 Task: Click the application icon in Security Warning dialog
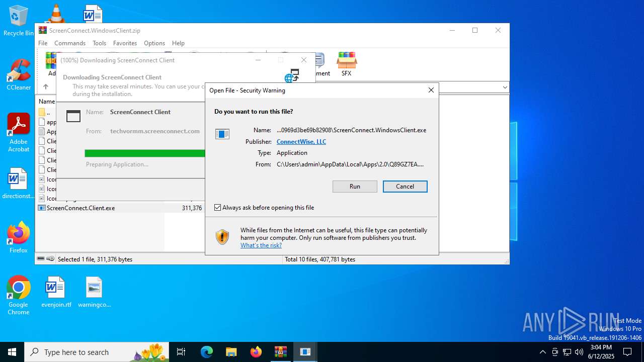(222, 134)
